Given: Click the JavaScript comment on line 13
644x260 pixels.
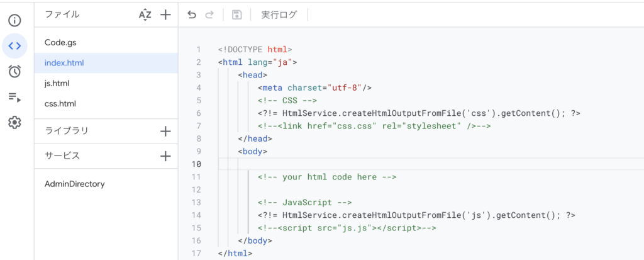Looking at the screenshot, I should coord(305,203).
